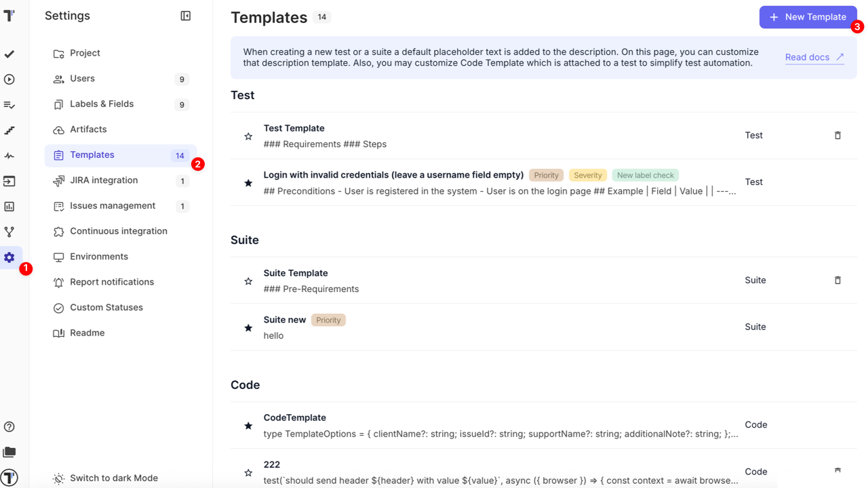Star Test Template as default
Viewport: 868px width, 488px height.
[248, 136]
